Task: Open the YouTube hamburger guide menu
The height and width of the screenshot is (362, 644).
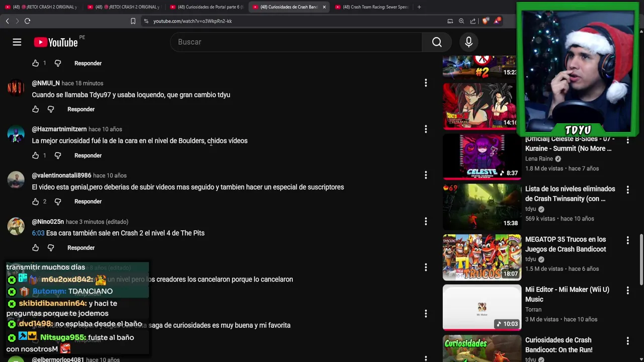Action: [x=17, y=42]
